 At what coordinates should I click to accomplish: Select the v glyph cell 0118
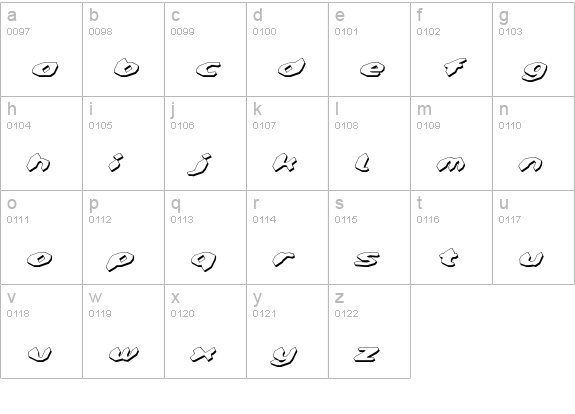click(x=41, y=331)
